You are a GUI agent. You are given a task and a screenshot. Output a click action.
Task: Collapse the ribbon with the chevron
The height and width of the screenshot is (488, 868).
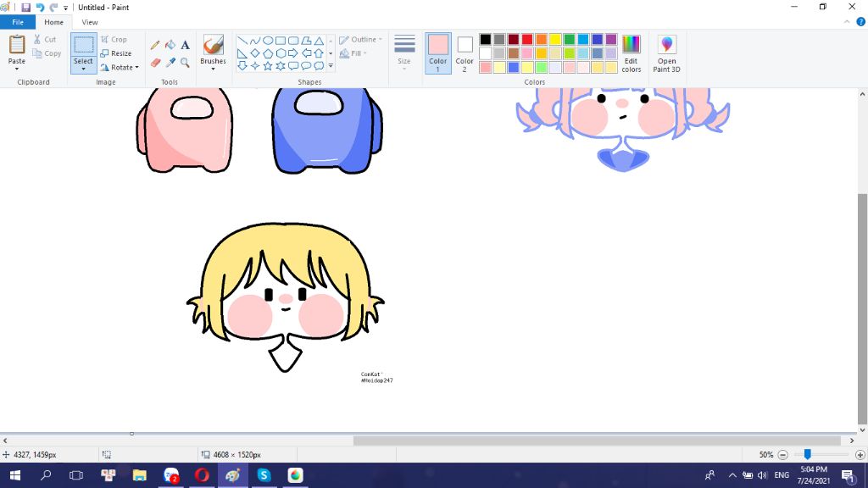click(x=847, y=22)
